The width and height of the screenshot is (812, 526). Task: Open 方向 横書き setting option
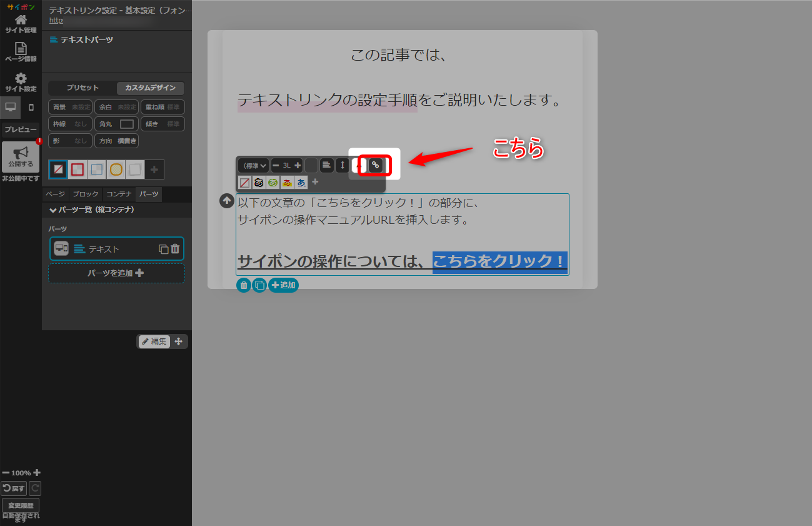pyautogui.click(x=116, y=141)
